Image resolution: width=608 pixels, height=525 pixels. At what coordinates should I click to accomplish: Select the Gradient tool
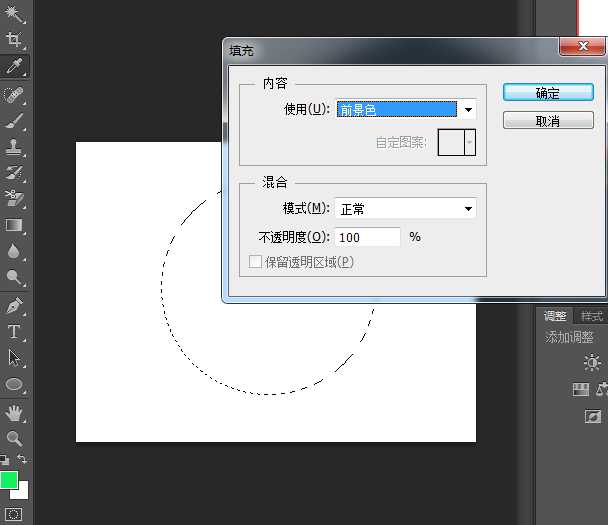[x=14, y=225]
